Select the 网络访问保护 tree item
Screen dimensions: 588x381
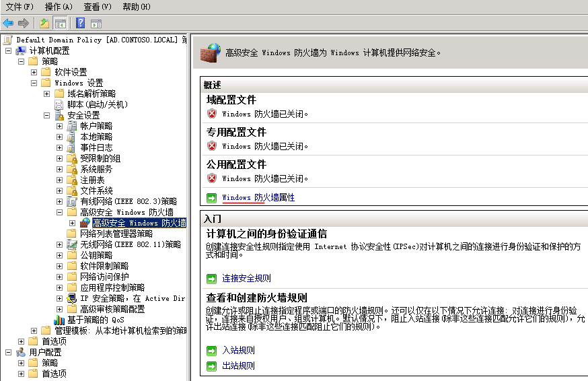click(x=104, y=277)
